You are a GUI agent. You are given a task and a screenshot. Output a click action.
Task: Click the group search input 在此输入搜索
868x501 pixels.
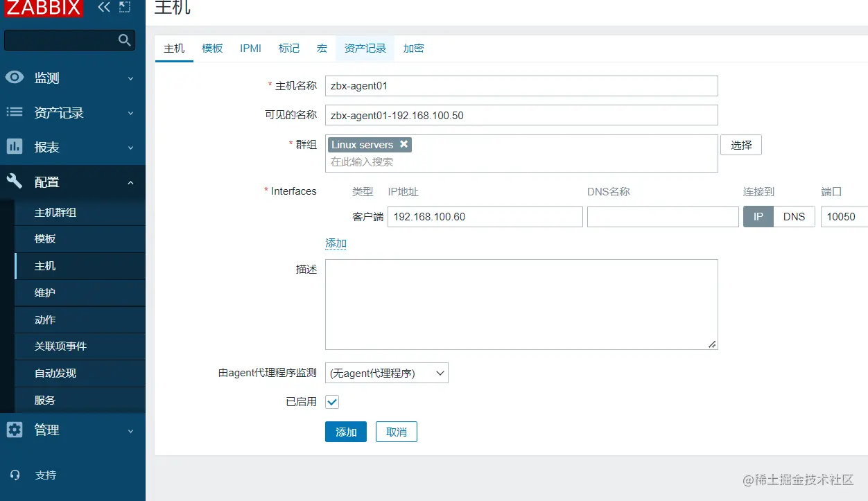[521, 162]
